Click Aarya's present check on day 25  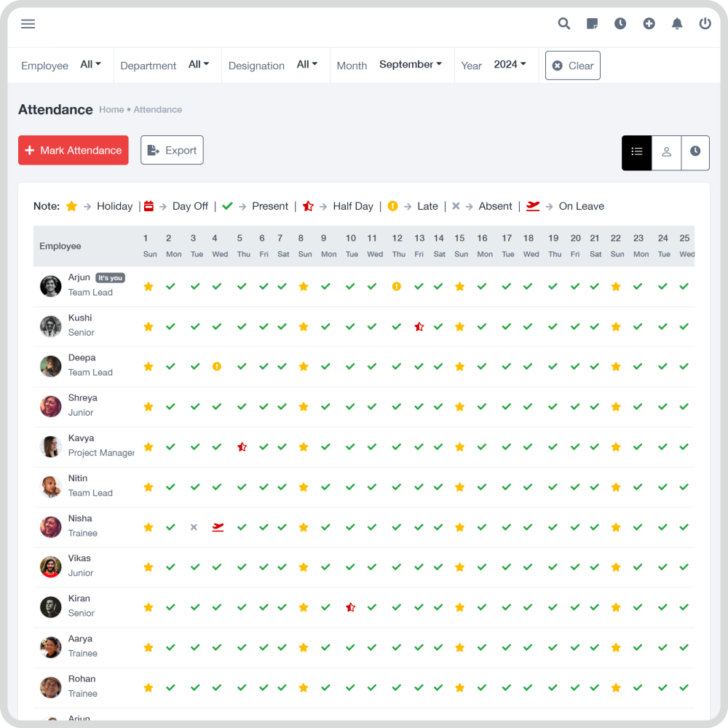point(684,648)
